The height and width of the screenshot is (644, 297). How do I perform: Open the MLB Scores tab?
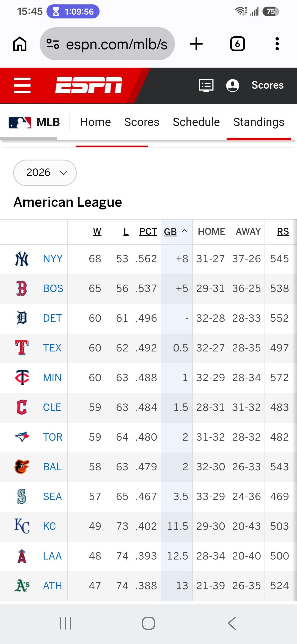142,122
